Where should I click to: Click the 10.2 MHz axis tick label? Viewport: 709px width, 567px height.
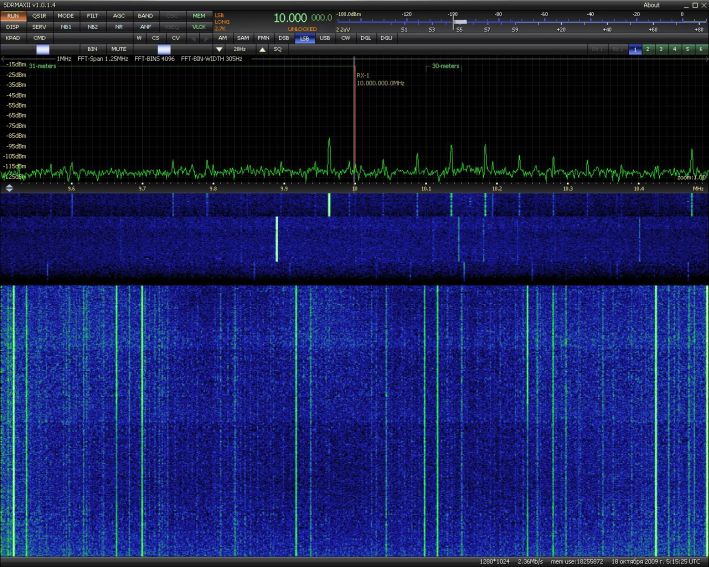pyautogui.click(x=496, y=189)
